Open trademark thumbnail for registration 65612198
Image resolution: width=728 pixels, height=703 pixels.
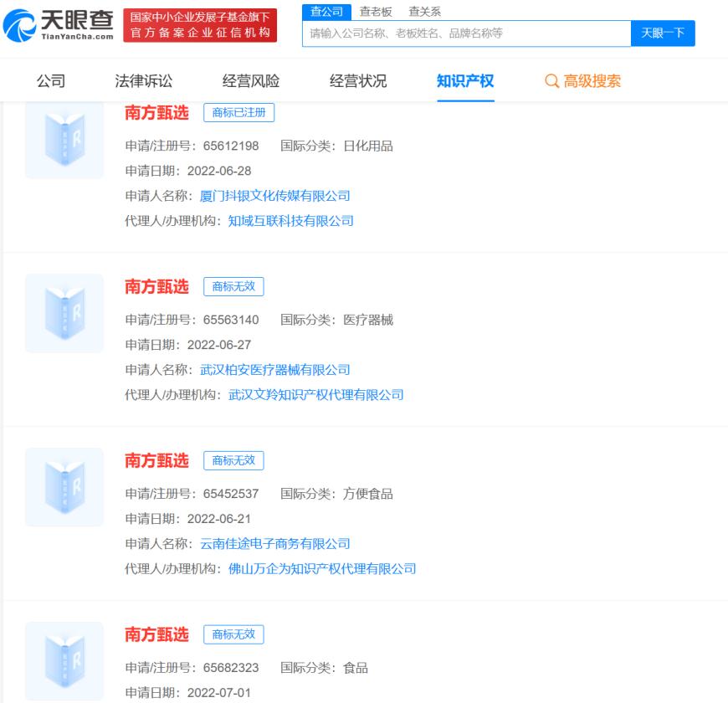64,141
